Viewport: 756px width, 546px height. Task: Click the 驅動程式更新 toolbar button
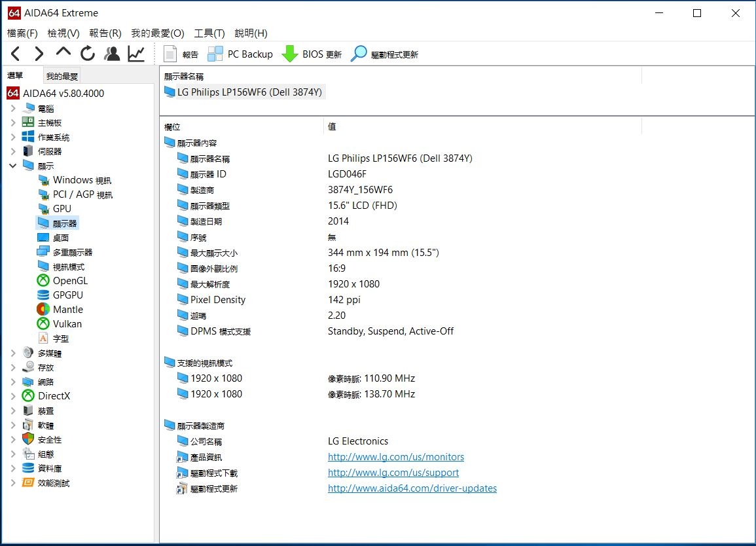(385, 54)
